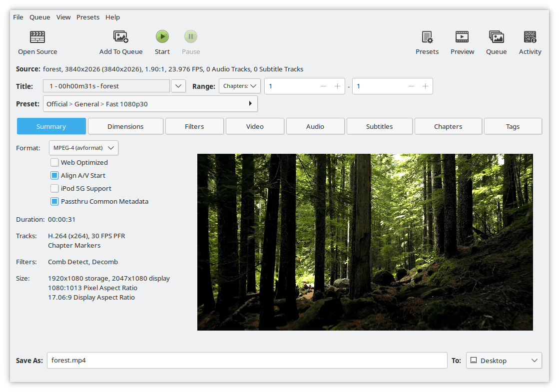559x392 pixels.
Task: Open the View menu
Action: (63, 17)
